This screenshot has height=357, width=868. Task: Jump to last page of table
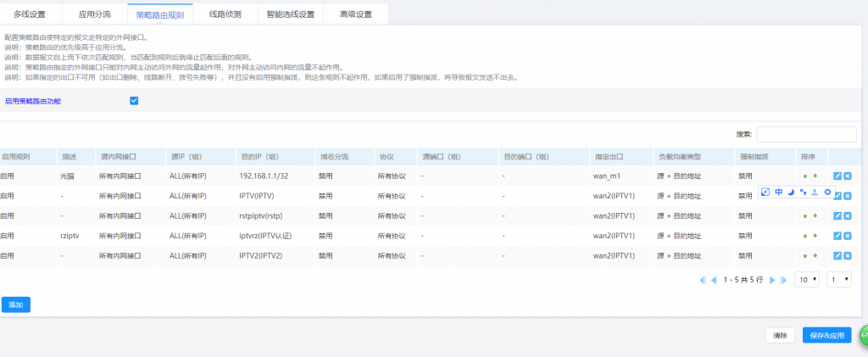[784, 280]
